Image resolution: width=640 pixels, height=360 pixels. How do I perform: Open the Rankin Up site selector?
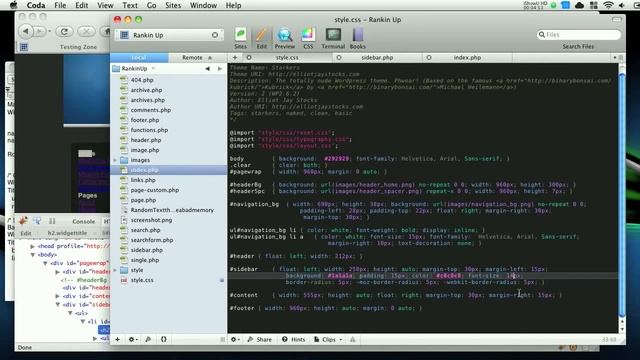point(169,35)
